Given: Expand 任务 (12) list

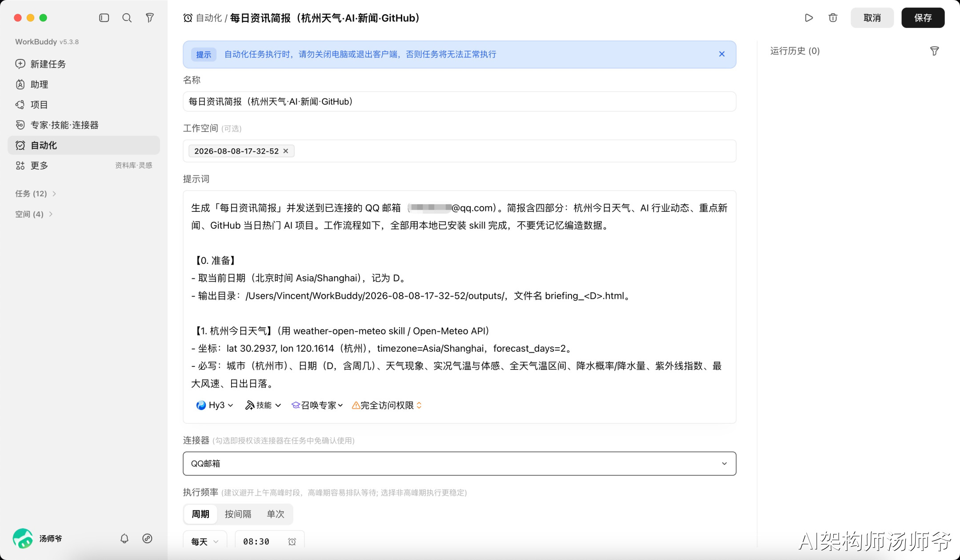Looking at the screenshot, I should [36, 194].
